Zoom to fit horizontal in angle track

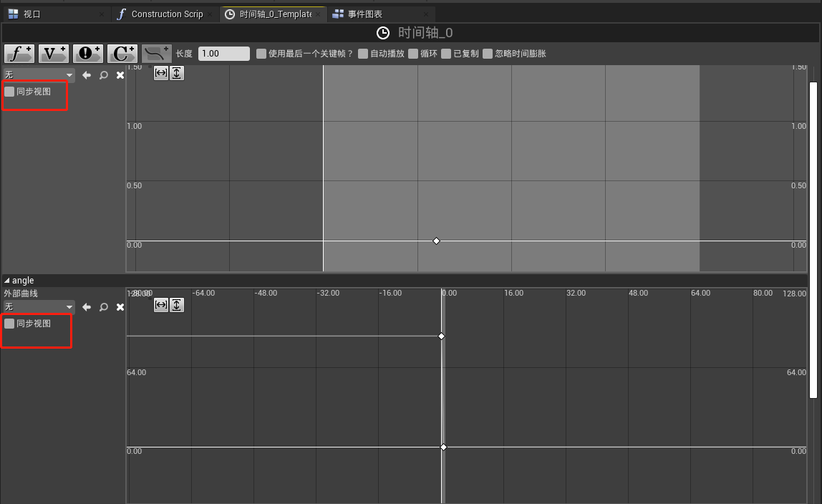click(161, 305)
